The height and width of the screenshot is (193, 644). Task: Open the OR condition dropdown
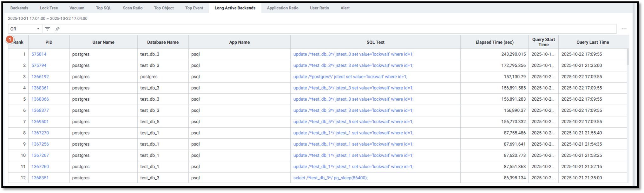click(25, 29)
